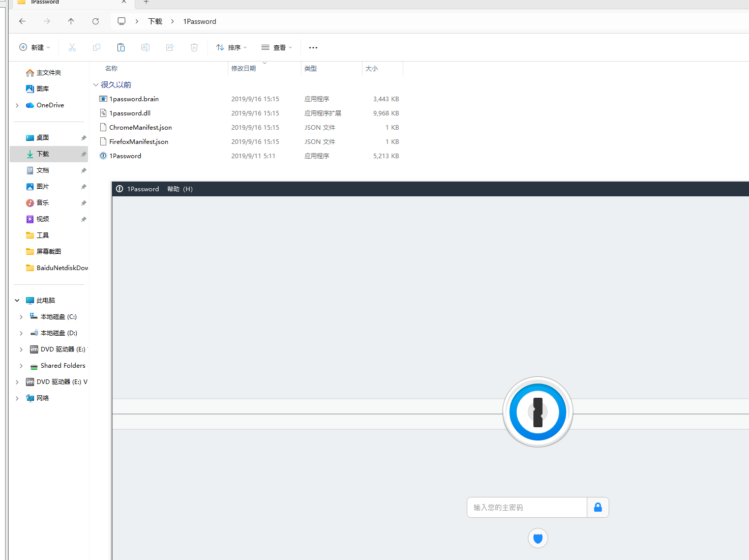Click 1Password menu in the app menu bar

143,189
